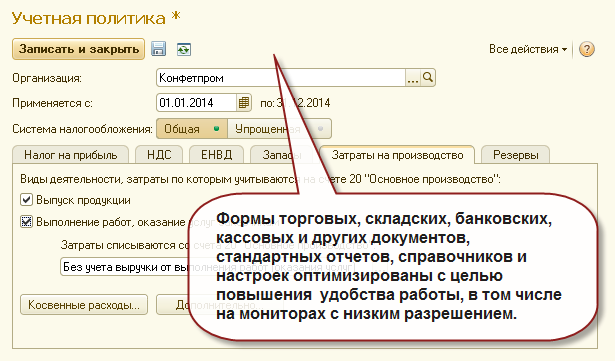Click magnifier icon in Организация field
The height and width of the screenshot is (361, 615).
(x=428, y=78)
